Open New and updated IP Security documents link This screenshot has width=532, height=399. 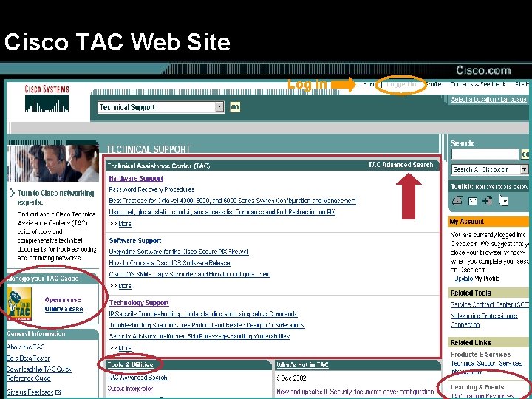click(355, 392)
